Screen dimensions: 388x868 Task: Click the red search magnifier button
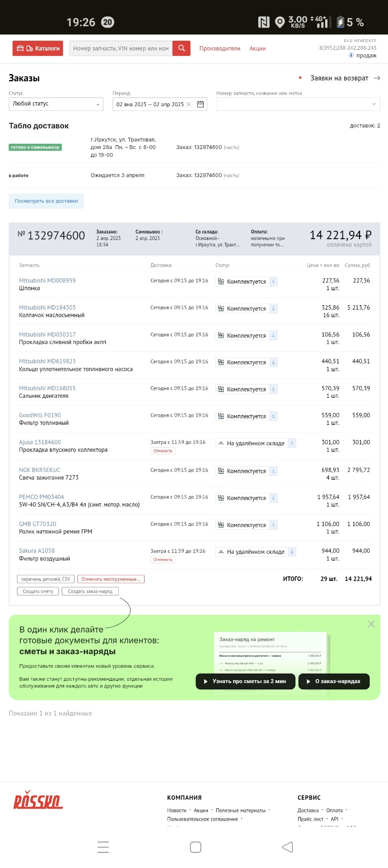pyautogui.click(x=181, y=48)
